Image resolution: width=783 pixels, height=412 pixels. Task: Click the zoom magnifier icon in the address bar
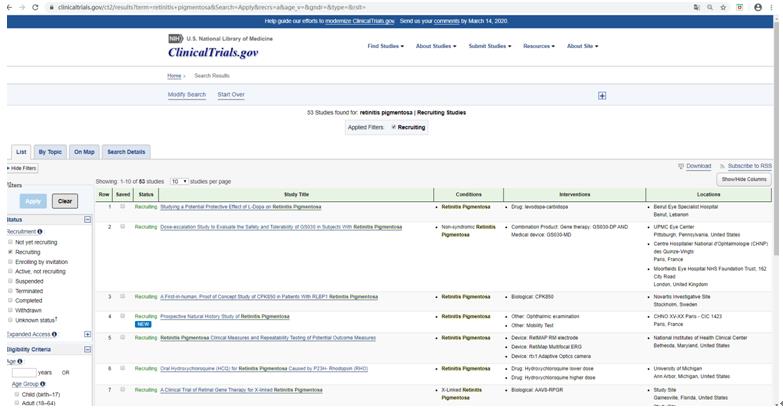point(710,7)
